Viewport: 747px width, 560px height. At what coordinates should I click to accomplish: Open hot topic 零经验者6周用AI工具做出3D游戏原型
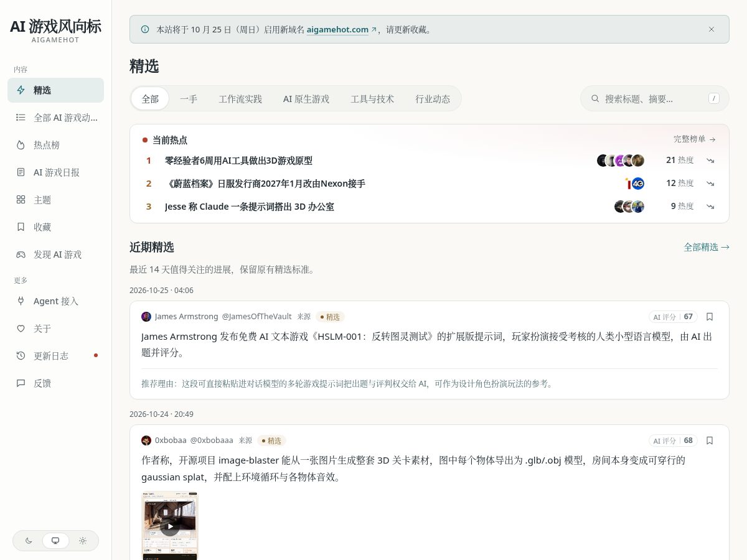tap(238, 161)
